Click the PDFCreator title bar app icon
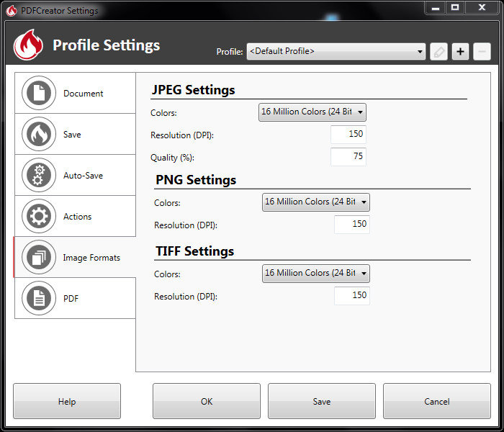504x432 pixels. [12, 11]
